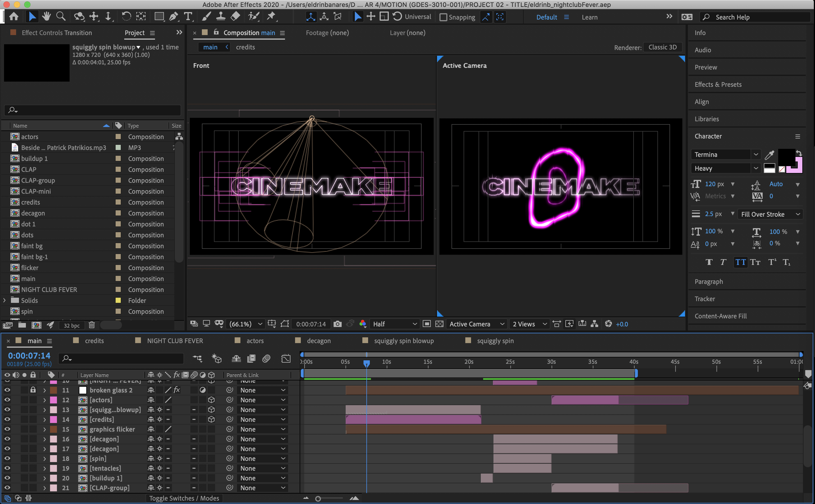Open the Content-Aware Fill panel
Image resolution: width=815 pixels, height=504 pixels.
pos(721,316)
